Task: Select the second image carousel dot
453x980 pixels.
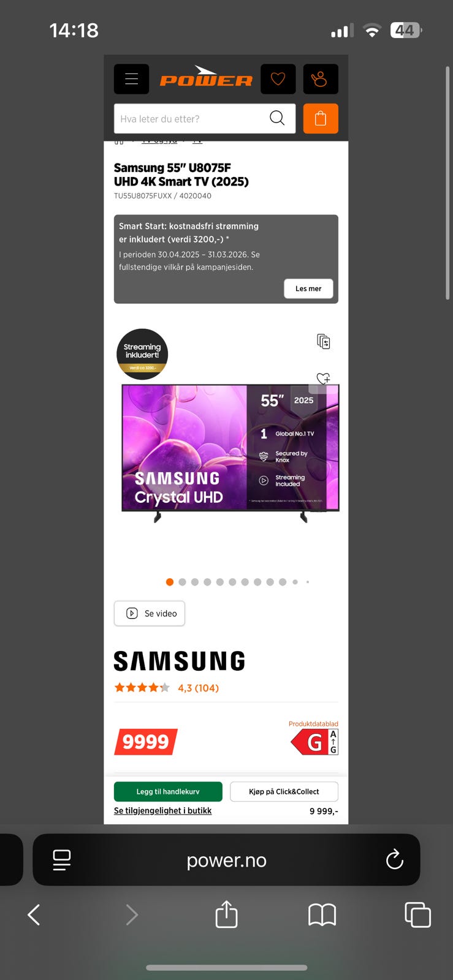Action: 182,582
